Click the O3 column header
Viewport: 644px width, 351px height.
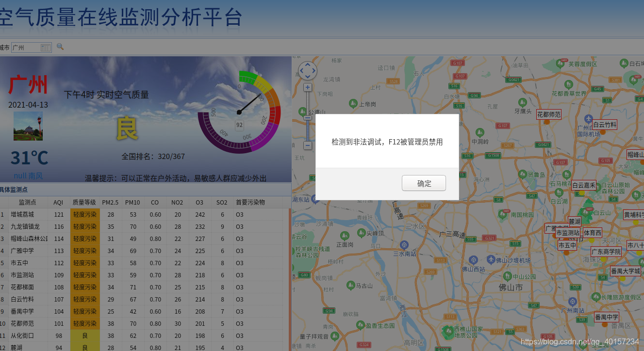pyautogui.click(x=199, y=202)
